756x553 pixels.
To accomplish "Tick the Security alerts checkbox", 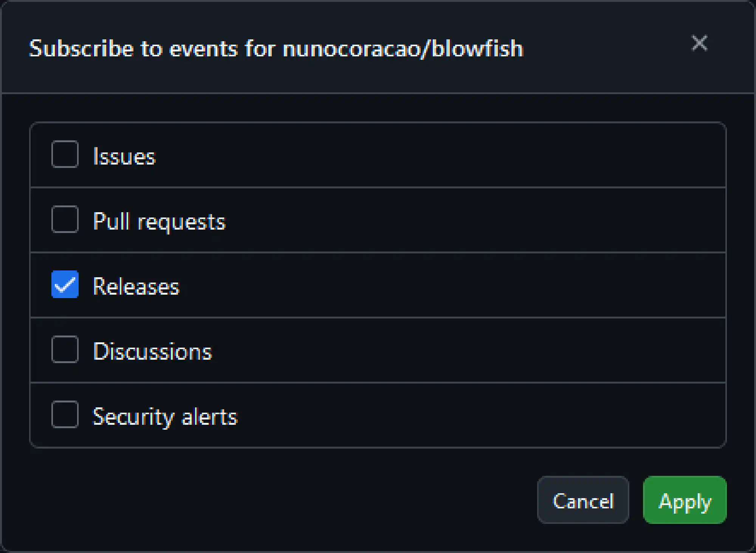I will click(65, 415).
